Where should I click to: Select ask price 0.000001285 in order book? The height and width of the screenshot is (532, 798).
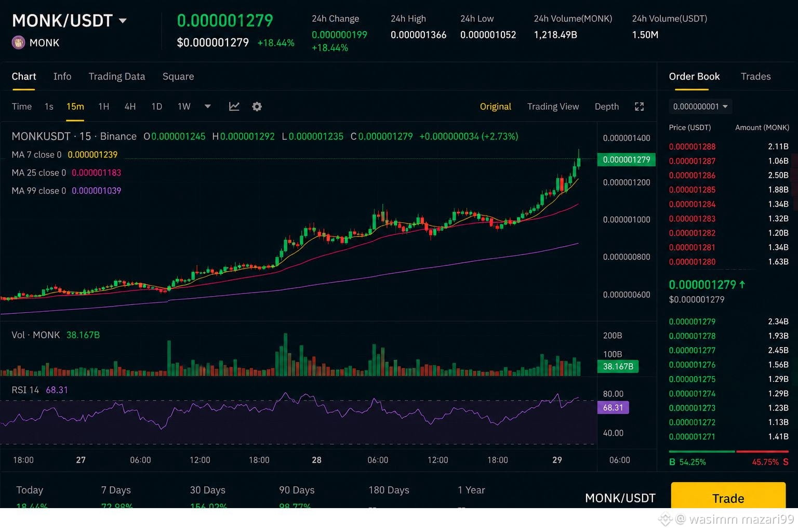click(692, 190)
